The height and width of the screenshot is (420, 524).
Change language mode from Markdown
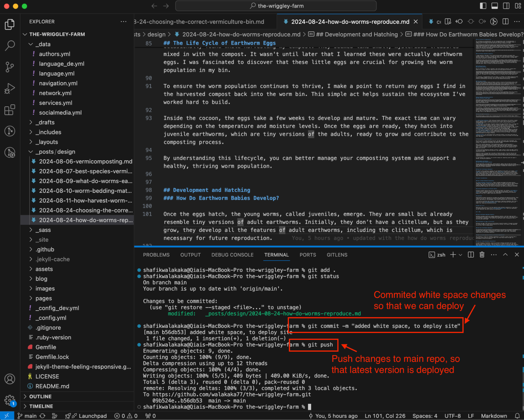[494, 416]
